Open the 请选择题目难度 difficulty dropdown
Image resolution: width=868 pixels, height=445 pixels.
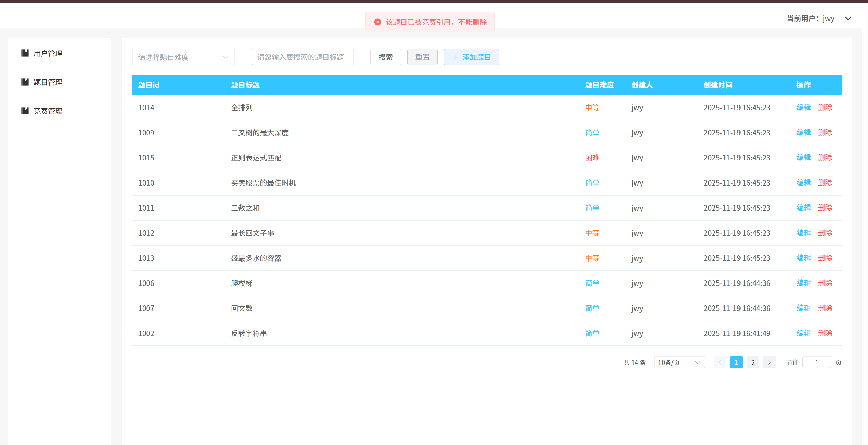[183, 57]
